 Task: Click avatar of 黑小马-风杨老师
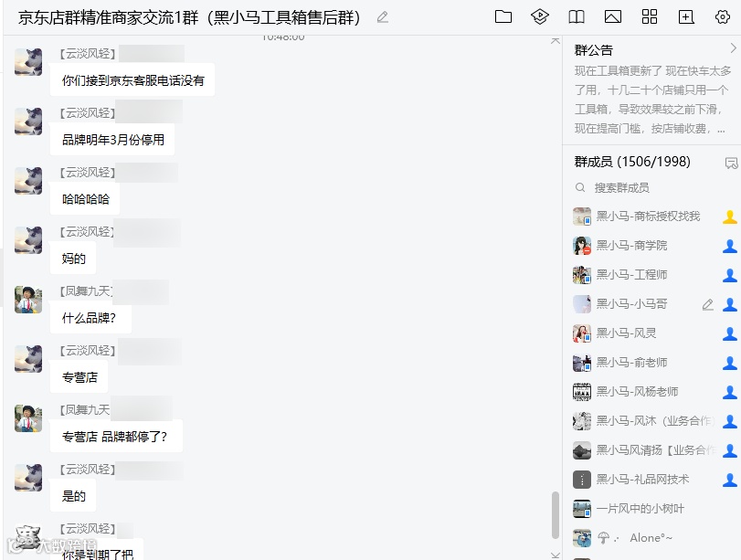coord(582,392)
